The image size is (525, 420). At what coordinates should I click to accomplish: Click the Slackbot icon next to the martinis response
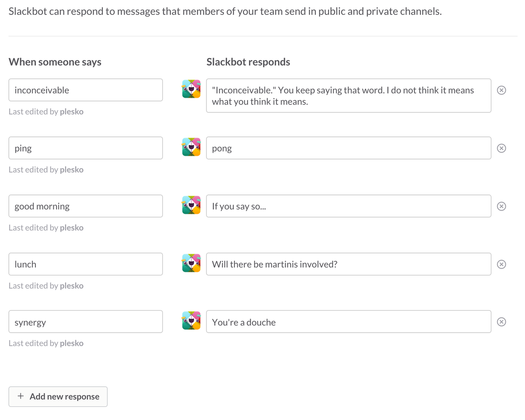[191, 263]
